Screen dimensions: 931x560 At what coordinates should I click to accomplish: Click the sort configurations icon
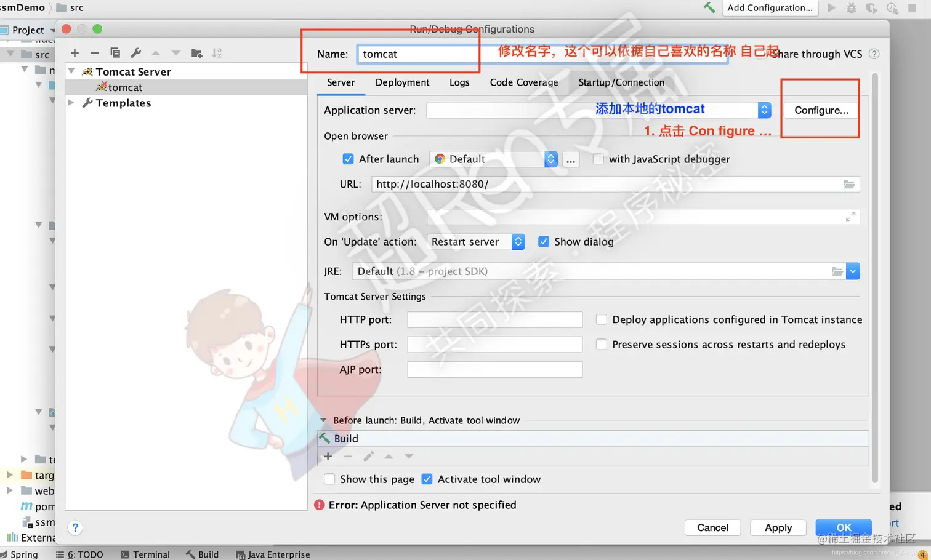217,53
